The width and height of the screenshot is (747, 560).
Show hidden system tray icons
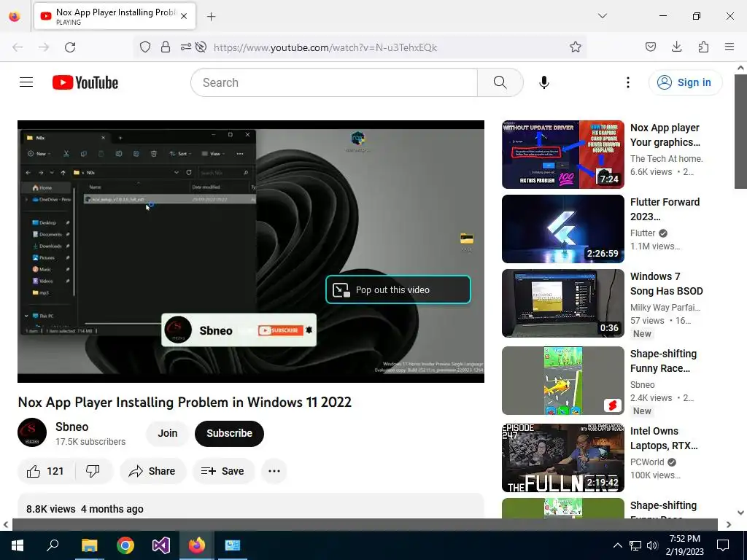click(x=617, y=545)
